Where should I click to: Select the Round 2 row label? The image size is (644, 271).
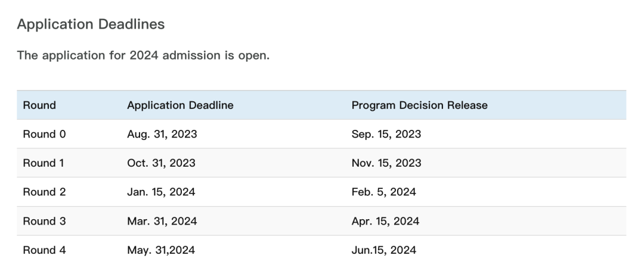44,192
